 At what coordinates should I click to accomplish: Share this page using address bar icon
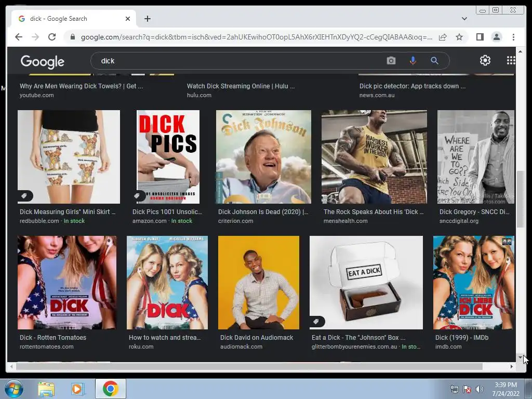443,37
